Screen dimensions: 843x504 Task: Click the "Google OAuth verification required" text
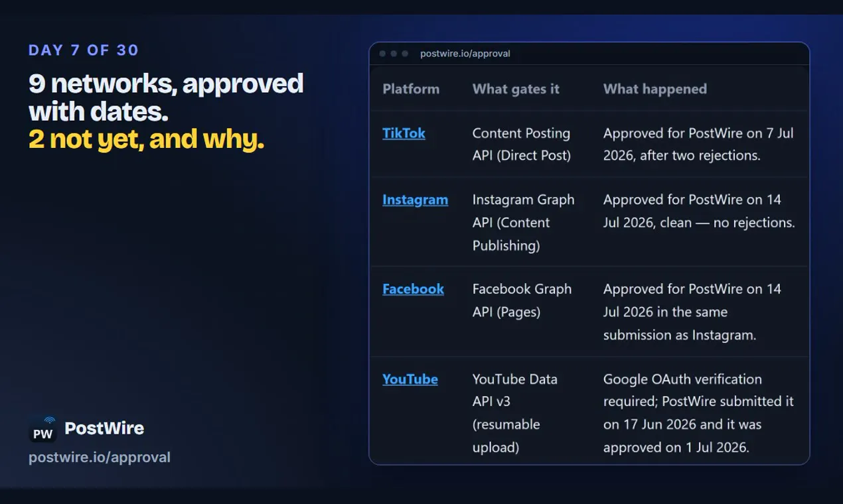pos(682,391)
